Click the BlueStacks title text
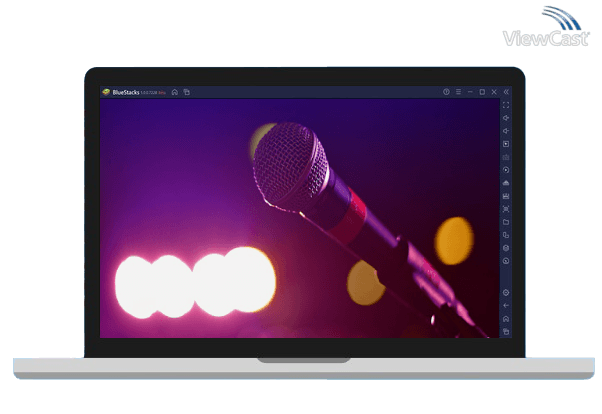The width and height of the screenshot is (602, 414). pos(126,93)
